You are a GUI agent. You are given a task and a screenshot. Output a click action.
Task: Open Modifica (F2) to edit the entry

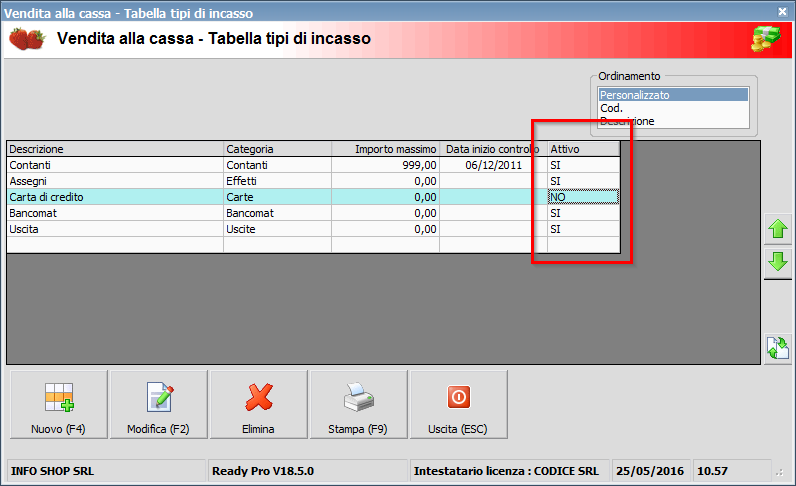pyautogui.click(x=159, y=404)
